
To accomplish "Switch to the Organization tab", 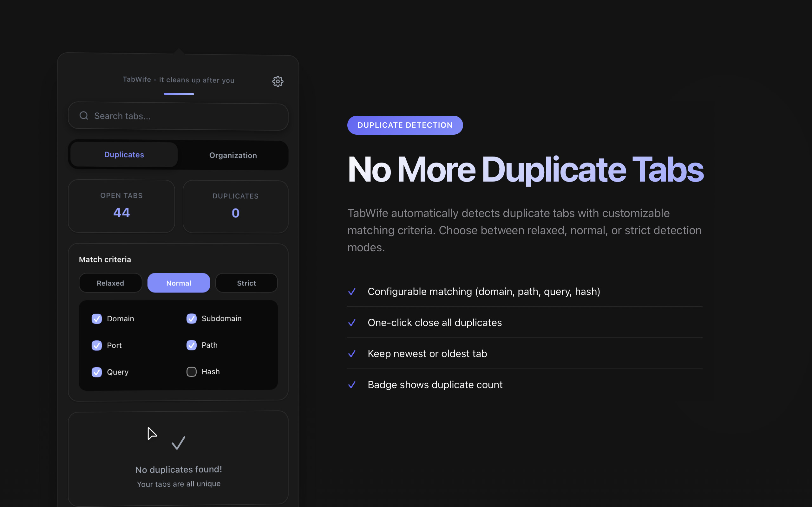I will tap(233, 155).
